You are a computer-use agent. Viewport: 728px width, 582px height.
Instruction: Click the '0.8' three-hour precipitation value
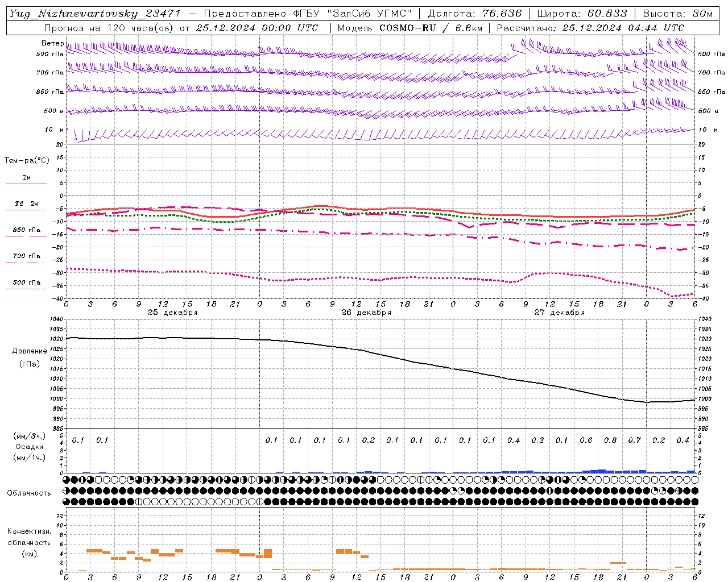point(610,440)
